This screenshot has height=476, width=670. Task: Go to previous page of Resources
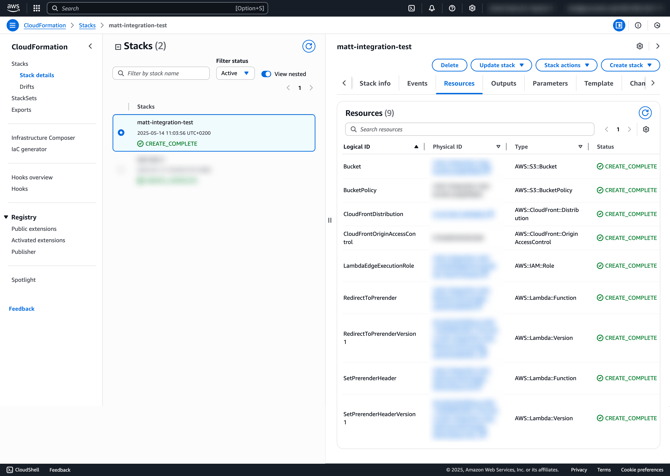(606, 129)
